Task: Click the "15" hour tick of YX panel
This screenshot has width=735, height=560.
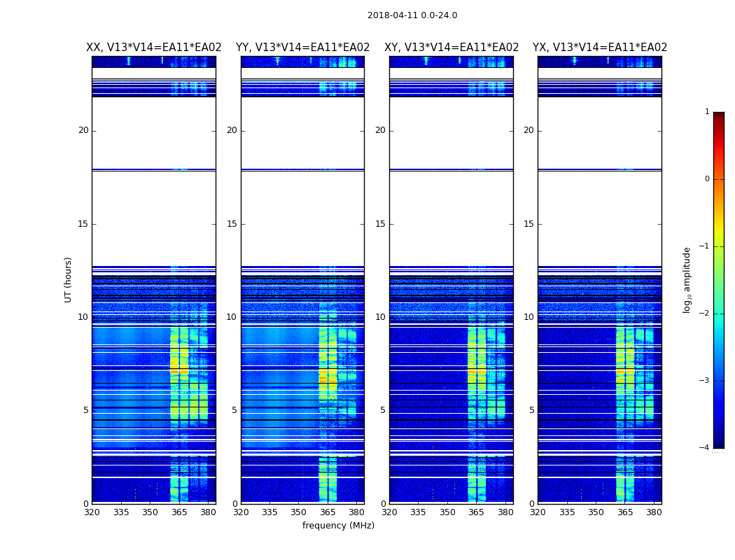Action: pyautogui.click(x=528, y=223)
